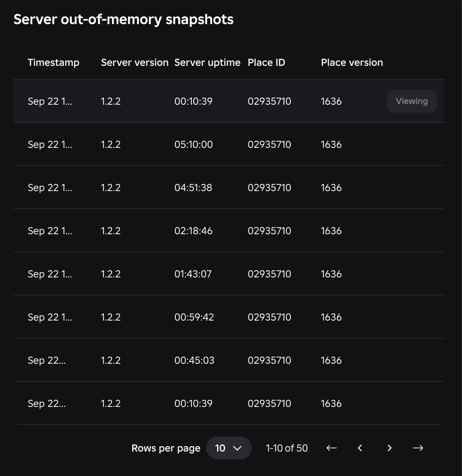Click Timestamp column header
The width and height of the screenshot is (462, 476).
[x=53, y=63]
